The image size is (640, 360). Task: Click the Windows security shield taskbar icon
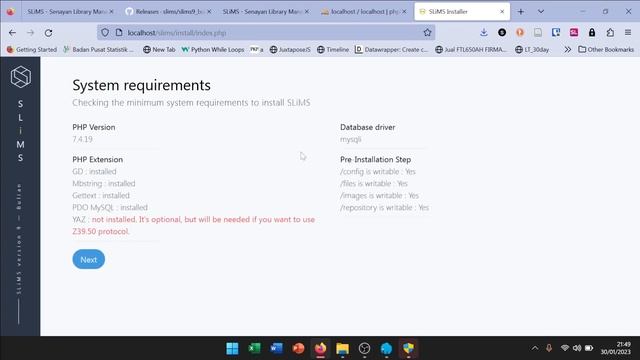click(409, 348)
